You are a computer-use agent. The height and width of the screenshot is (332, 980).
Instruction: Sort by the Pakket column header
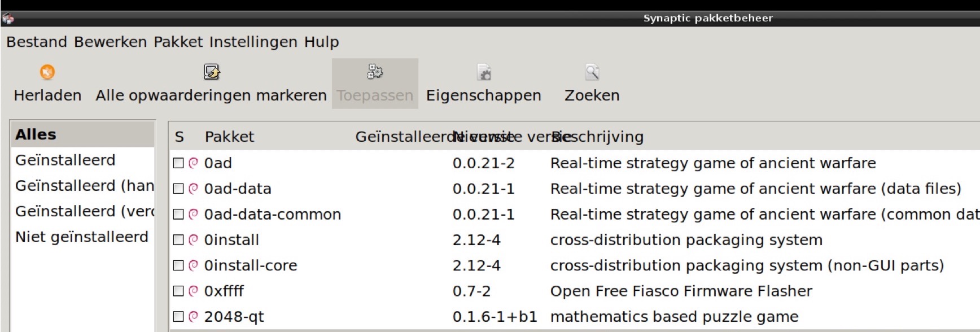pyautogui.click(x=229, y=137)
